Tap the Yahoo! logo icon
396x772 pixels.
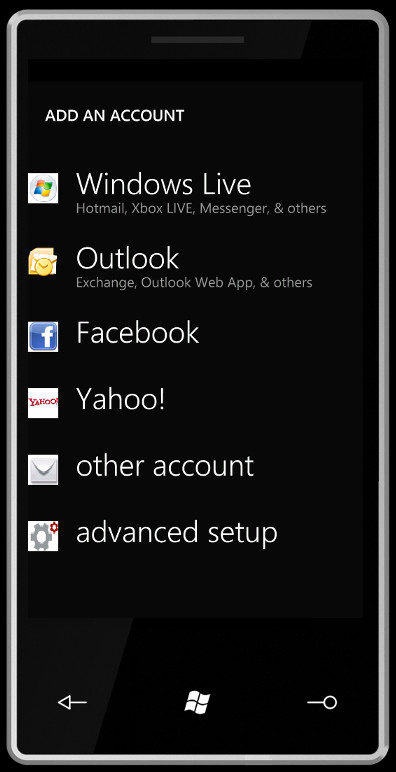[x=43, y=403]
